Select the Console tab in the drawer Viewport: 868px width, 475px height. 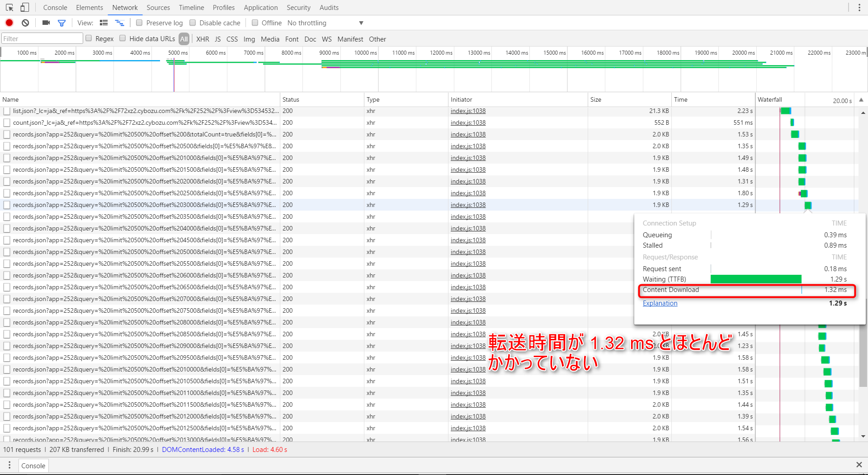[x=33, y=466]
